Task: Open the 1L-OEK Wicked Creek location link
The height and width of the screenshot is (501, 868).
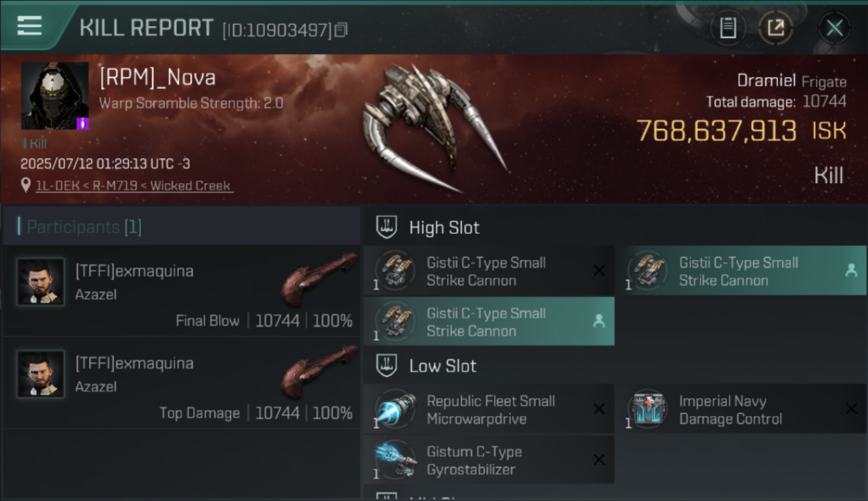Action: point(134,186)
